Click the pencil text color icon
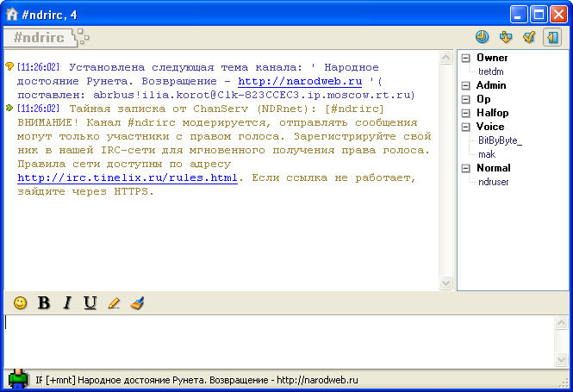The image size is (573, 392). point(114,303)
